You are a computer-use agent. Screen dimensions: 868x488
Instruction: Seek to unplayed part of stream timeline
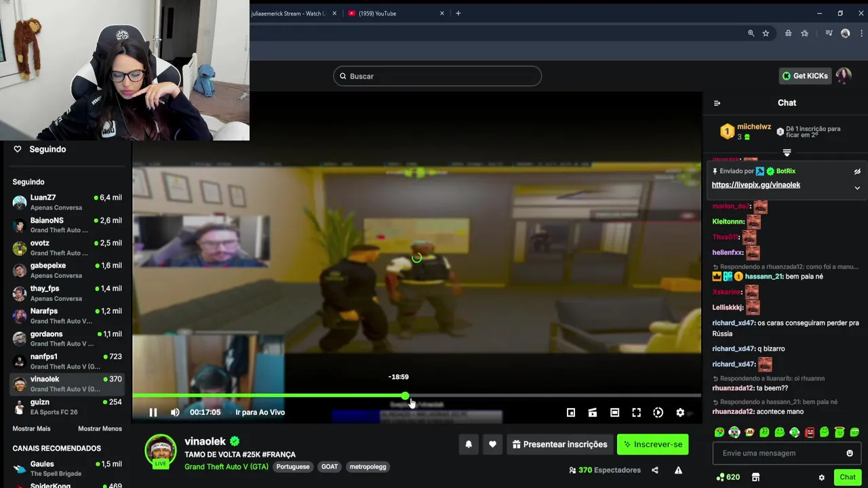click(x=555, y=395)
